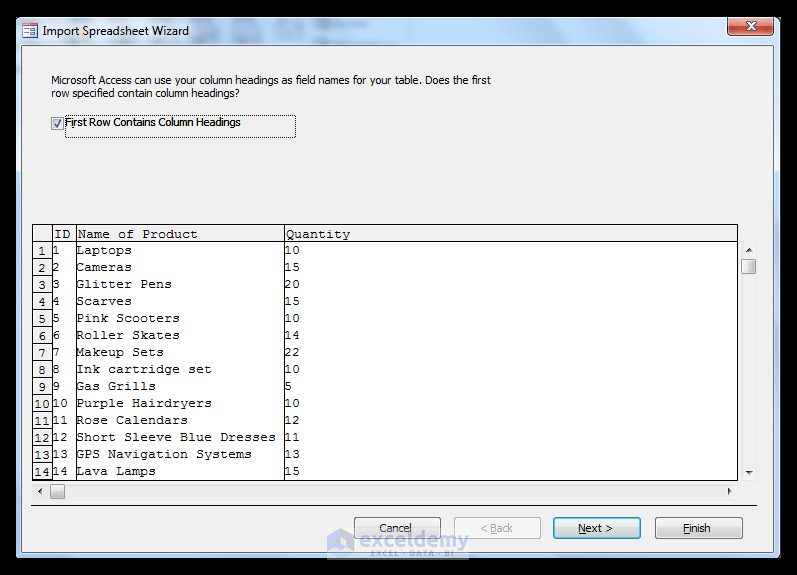Click row header number 9
Image resolution: width=797 pixels, height=575 pixels.
click(x=42, y=387)
